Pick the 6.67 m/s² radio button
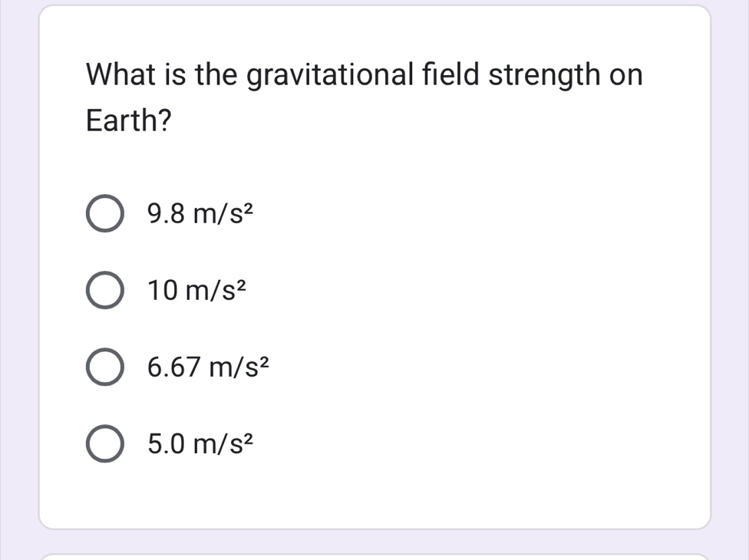The width and height of the screenshot is (749, 560). pyautogui.click(x=103, y=368)
